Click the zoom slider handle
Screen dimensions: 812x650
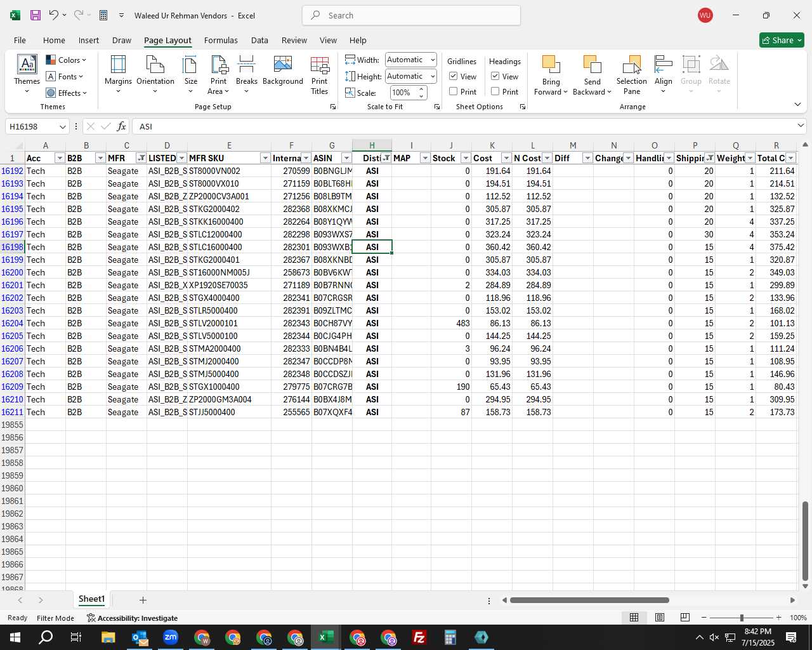[x=742, y=618]
